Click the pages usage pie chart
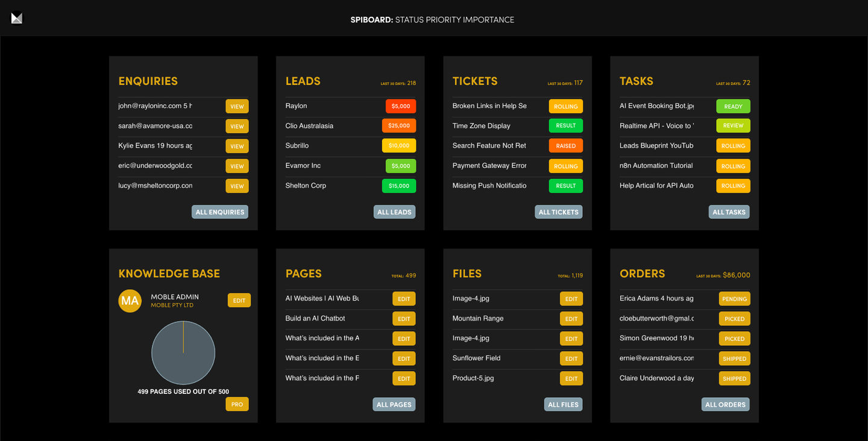The height and width of the screenshot is (441, 868). point(183,352)
